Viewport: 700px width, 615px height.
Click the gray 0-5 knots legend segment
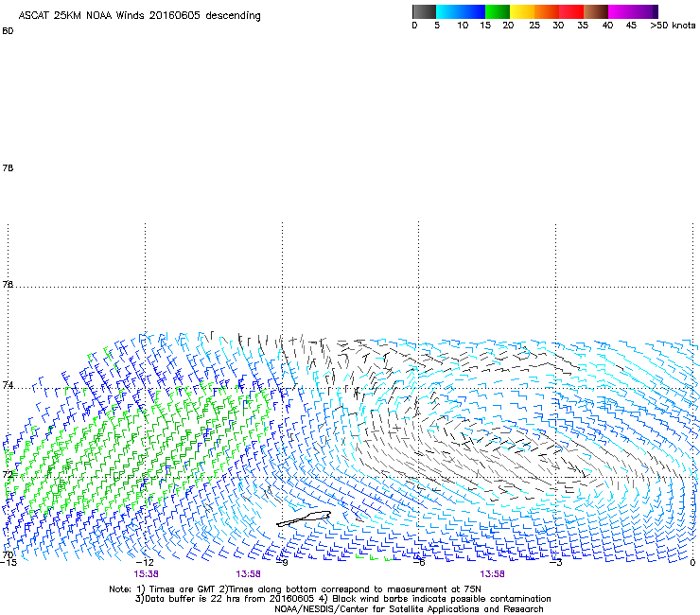coord(425,11)
